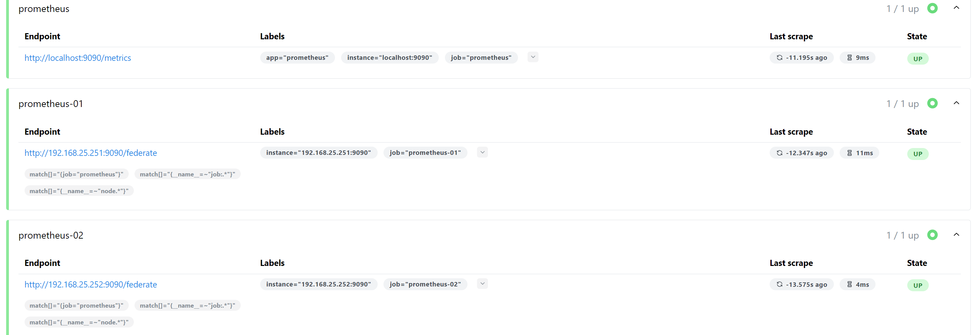980x335 pixels.
Task: Click refresh icon in -13.575s ago badge
Action: click(x=780, y=284)
